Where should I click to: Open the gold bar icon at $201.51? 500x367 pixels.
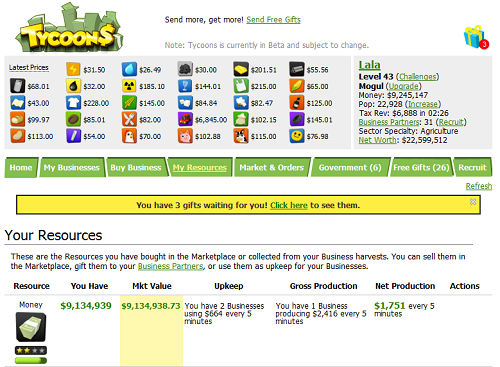[x=241, y=69]
